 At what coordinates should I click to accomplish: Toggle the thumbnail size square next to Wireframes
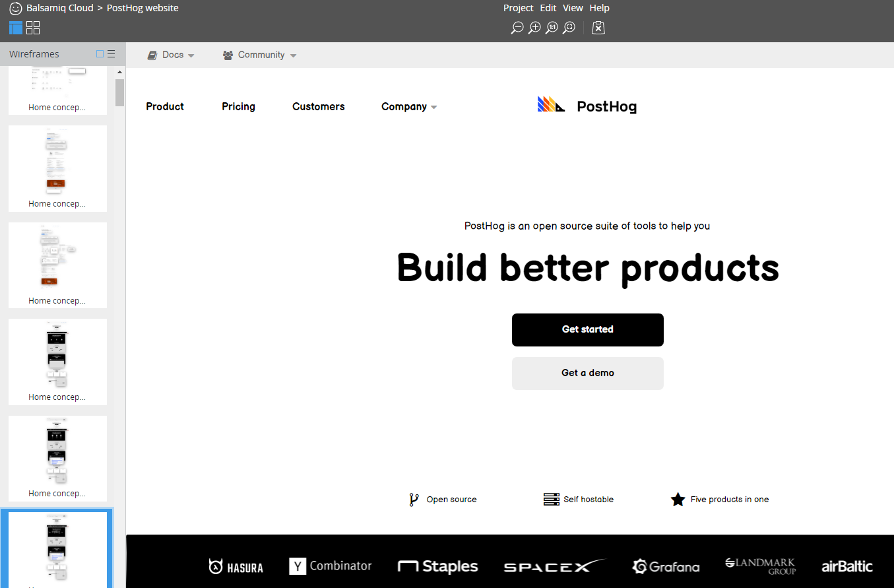point(100,53)
